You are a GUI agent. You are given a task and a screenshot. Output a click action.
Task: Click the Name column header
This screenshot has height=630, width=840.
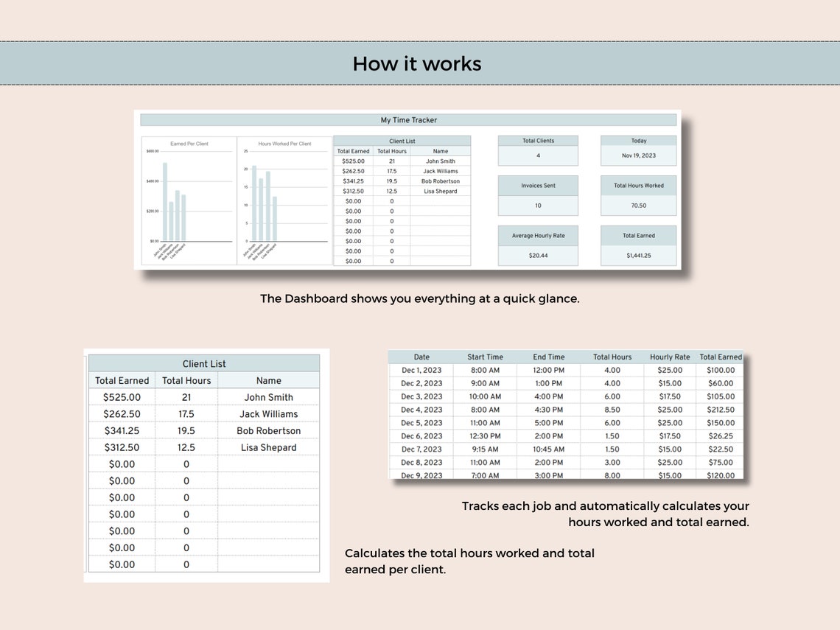click(x=269, y=380)
